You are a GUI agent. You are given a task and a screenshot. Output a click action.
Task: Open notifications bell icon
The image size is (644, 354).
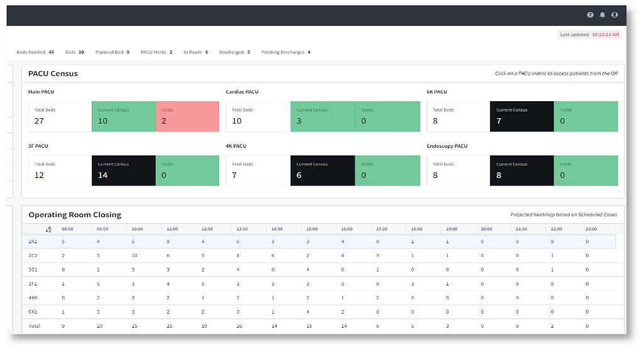(x=602, y=15)
